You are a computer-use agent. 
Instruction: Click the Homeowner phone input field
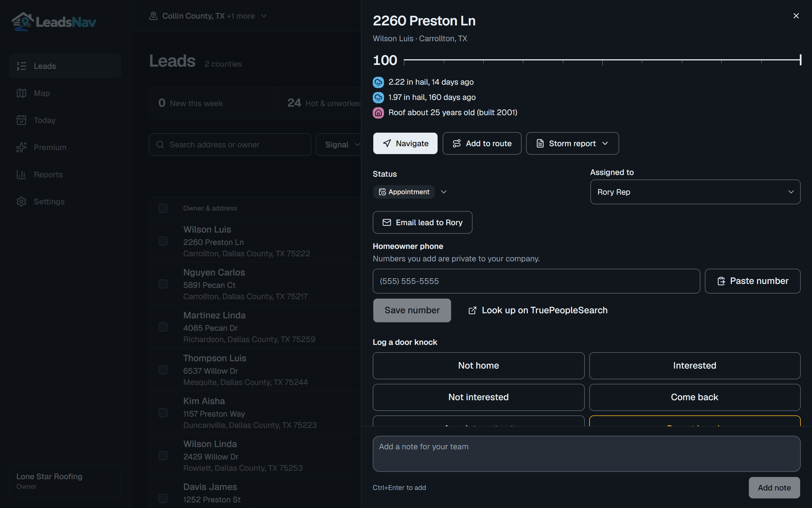tap(536, 281)
